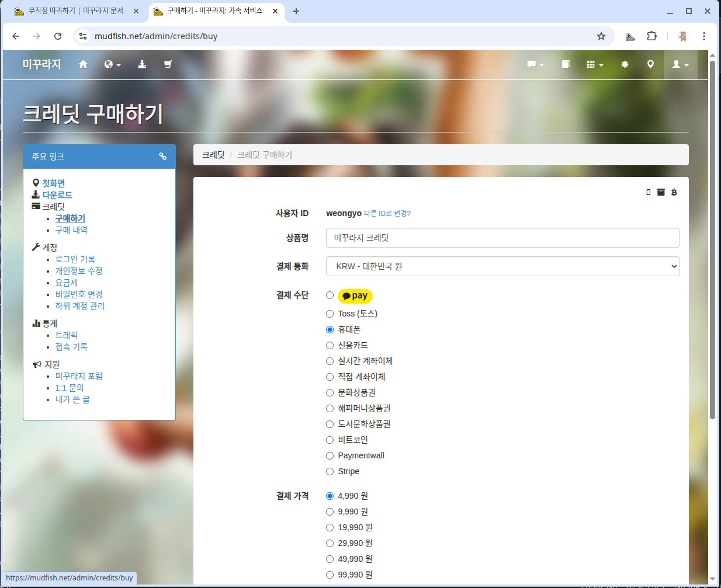Open 요금제 link in sidebar

coord(66,283)
